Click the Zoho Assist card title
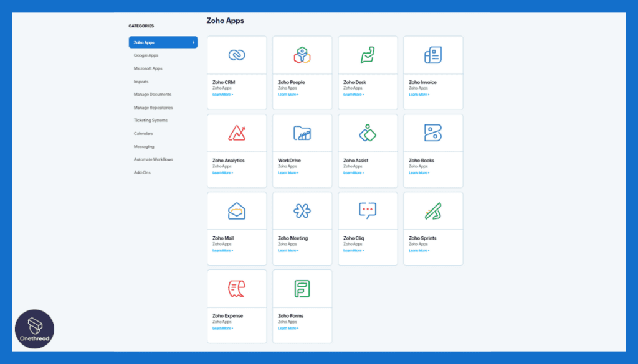The image size is (638, 364). 356,161
